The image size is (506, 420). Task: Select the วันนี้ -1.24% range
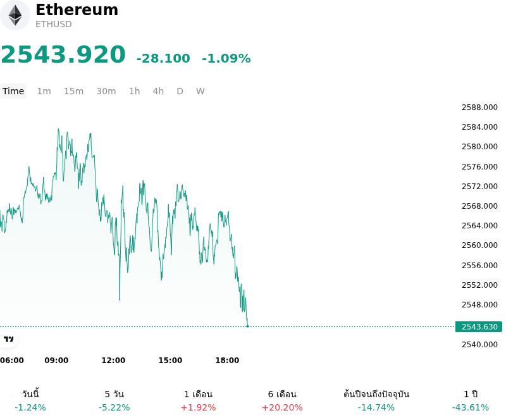[x=30, y=400]
